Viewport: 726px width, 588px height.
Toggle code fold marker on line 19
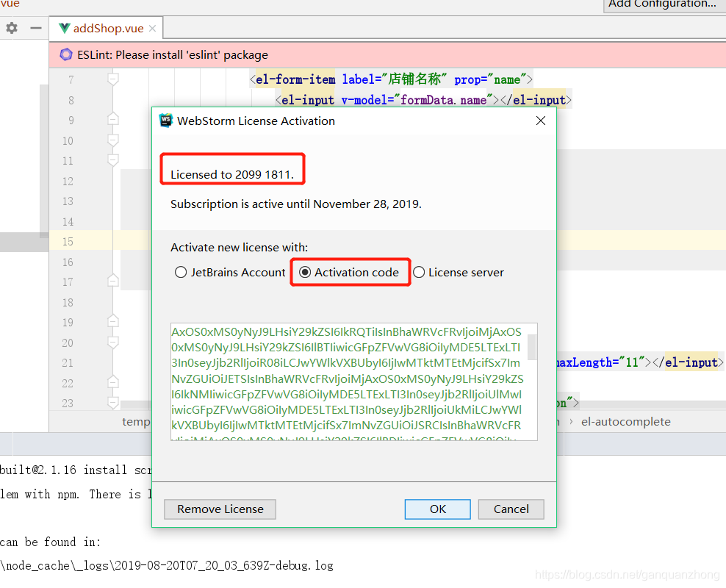[112, 321]
